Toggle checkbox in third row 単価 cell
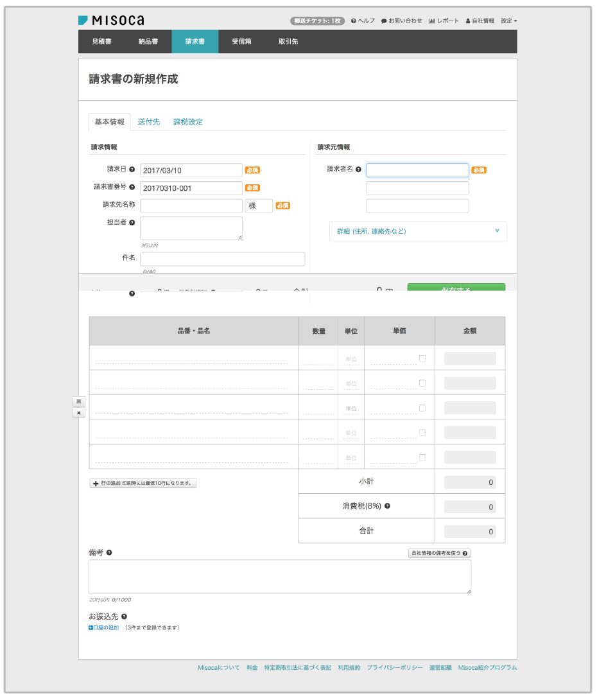Viewport: 597px width, 700px height. click(422, 408)
